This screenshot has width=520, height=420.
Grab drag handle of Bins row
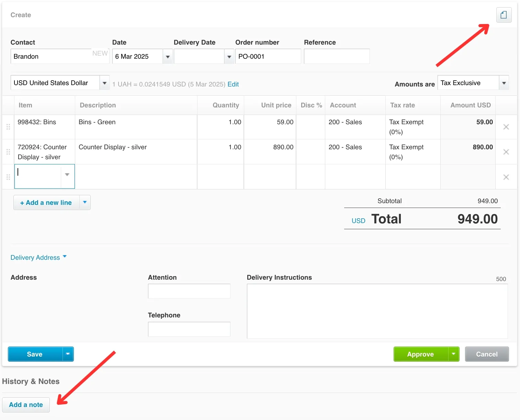coord(8,127)
